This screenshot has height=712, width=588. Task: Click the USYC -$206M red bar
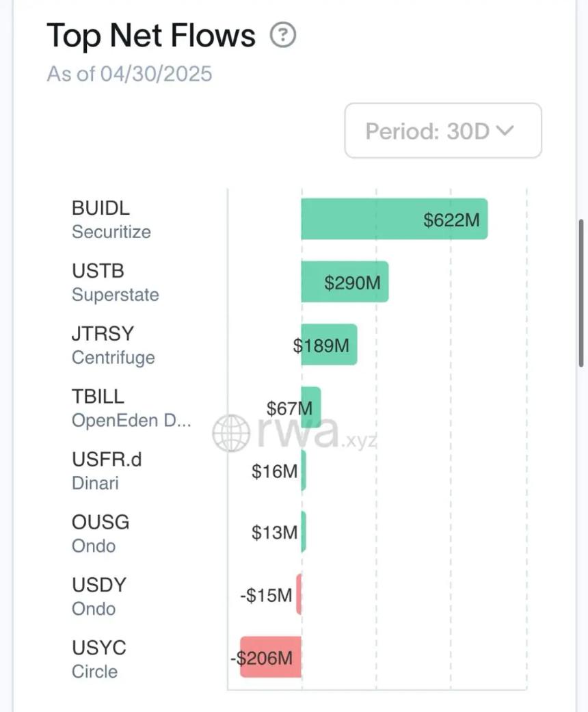click(270, 658)
